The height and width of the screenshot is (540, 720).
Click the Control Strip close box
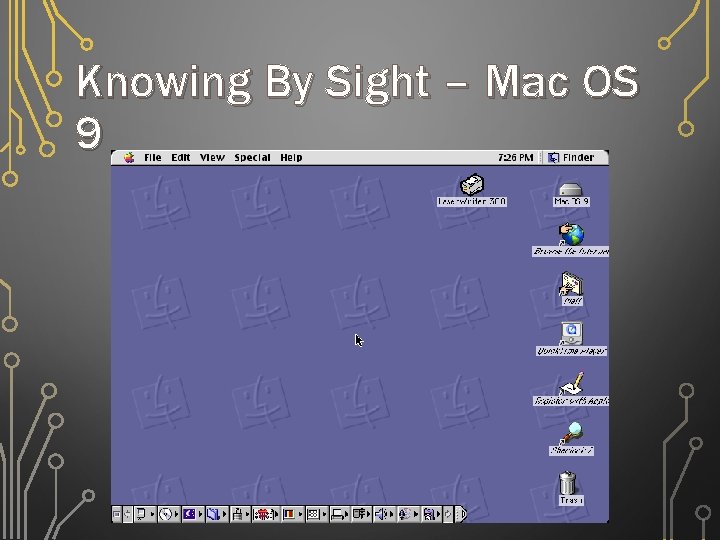117,514
